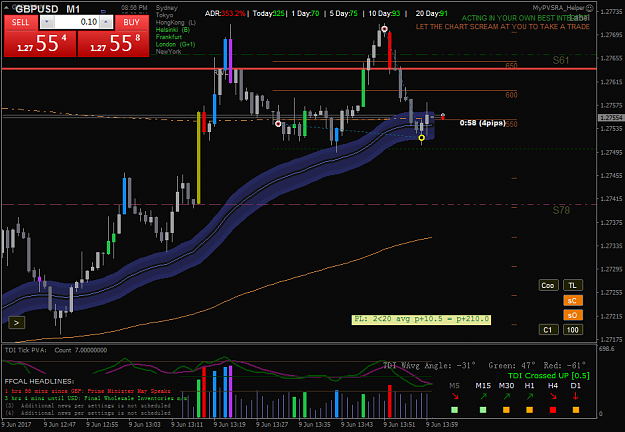Click the Coo chart button
The image size is (625, 432).
pyautogui.click(x=548, y=285)
